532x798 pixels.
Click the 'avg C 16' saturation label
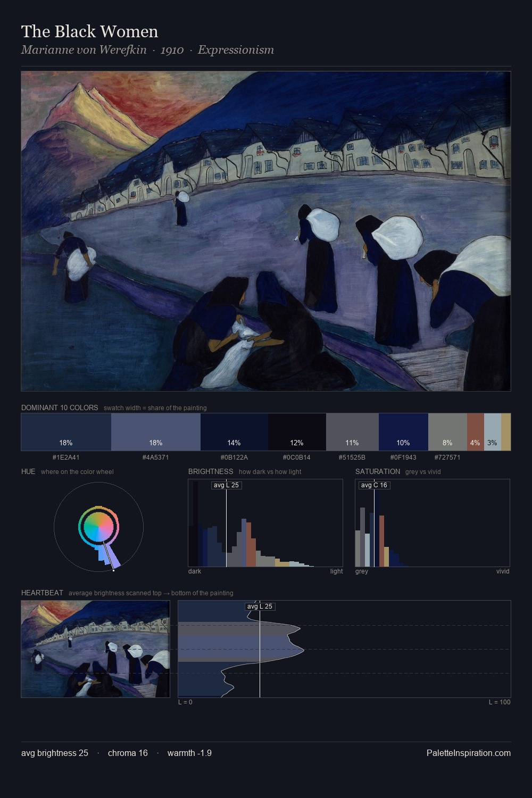[374, 485]
